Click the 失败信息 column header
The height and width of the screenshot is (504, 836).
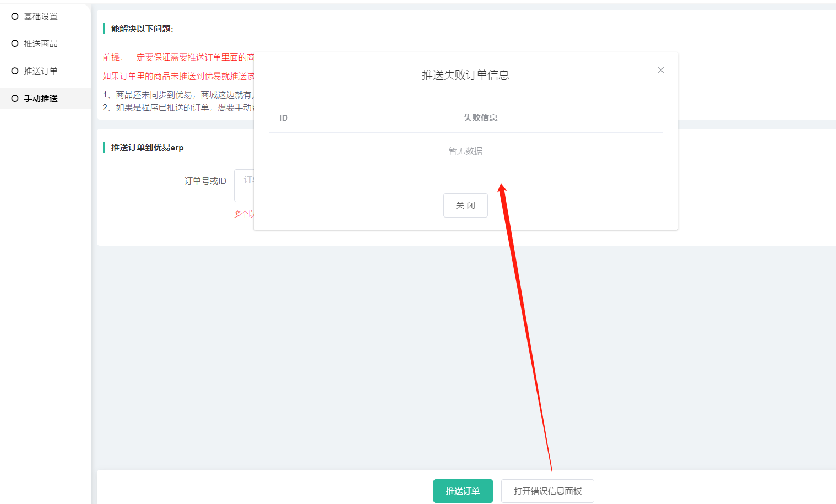tap(480, 118)
